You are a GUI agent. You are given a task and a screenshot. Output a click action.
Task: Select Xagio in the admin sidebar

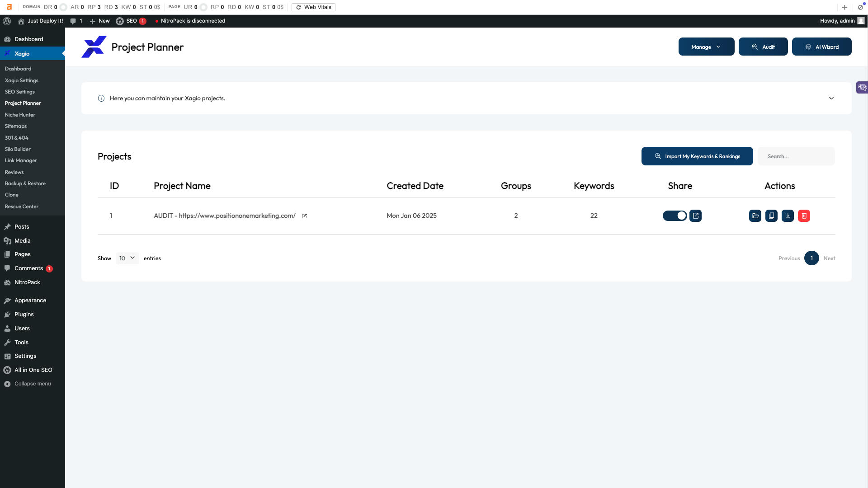pyautogui.click(x=33, y=53)
